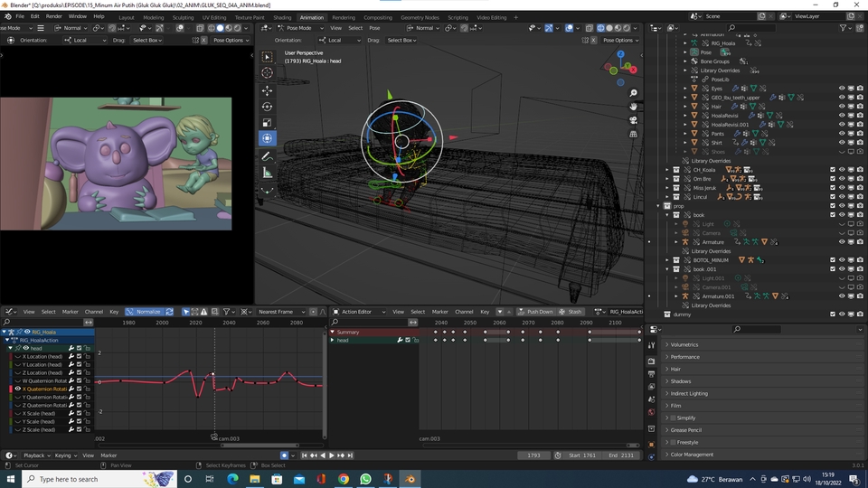868x488 pixels.
Task: Jump to the start frame in playback controls
Action: (304, 455)
